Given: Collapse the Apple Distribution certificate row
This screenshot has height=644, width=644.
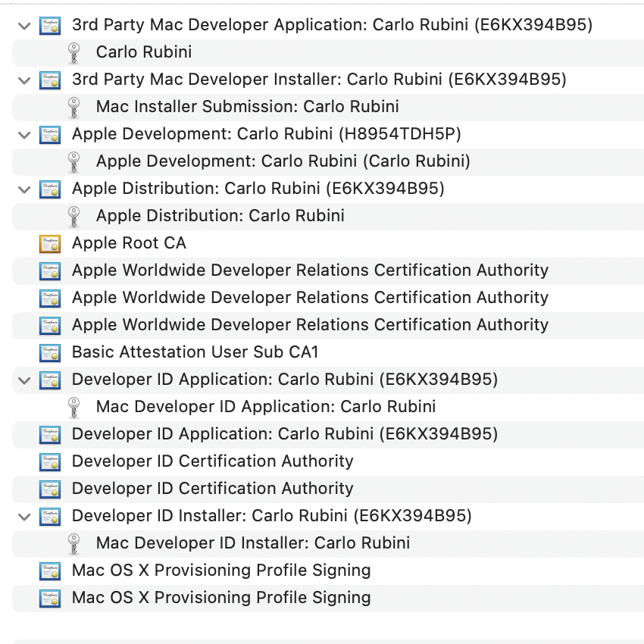Looking at the screenshot, I should [24, 189].
